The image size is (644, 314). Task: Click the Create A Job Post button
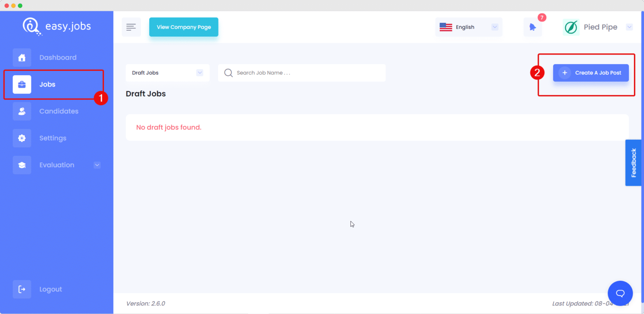pos(590,73)
